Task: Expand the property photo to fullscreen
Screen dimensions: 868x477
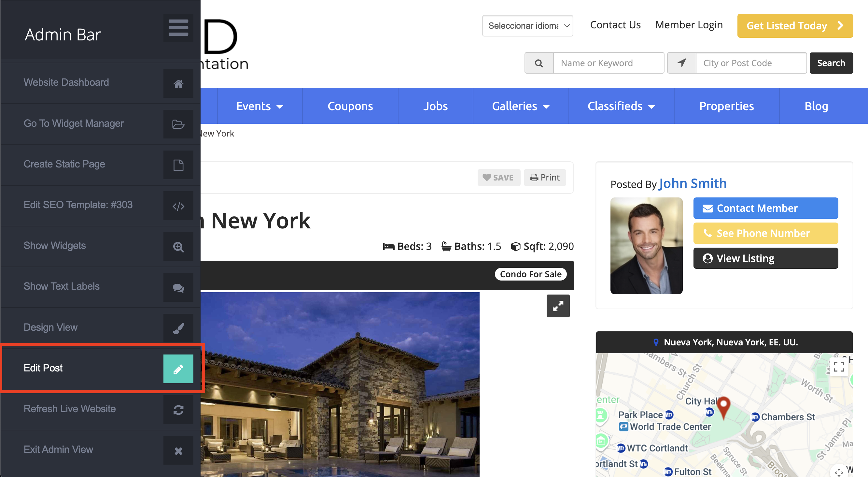Action: [x=558, y=306]
